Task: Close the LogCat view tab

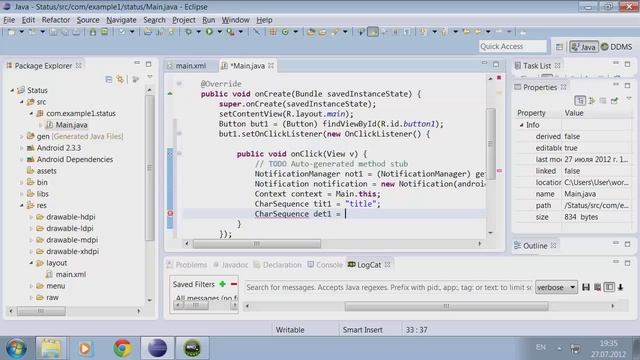Action: pos(388,264)
